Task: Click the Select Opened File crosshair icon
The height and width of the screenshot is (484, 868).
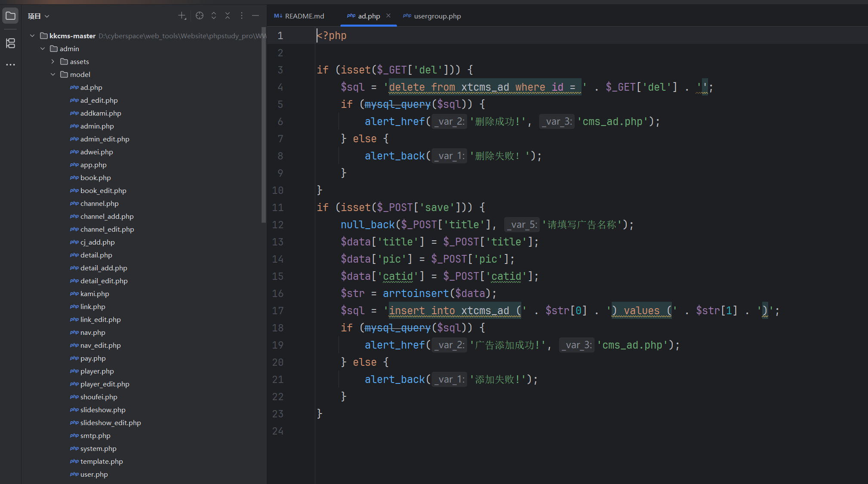Action: tap(200, 16)
